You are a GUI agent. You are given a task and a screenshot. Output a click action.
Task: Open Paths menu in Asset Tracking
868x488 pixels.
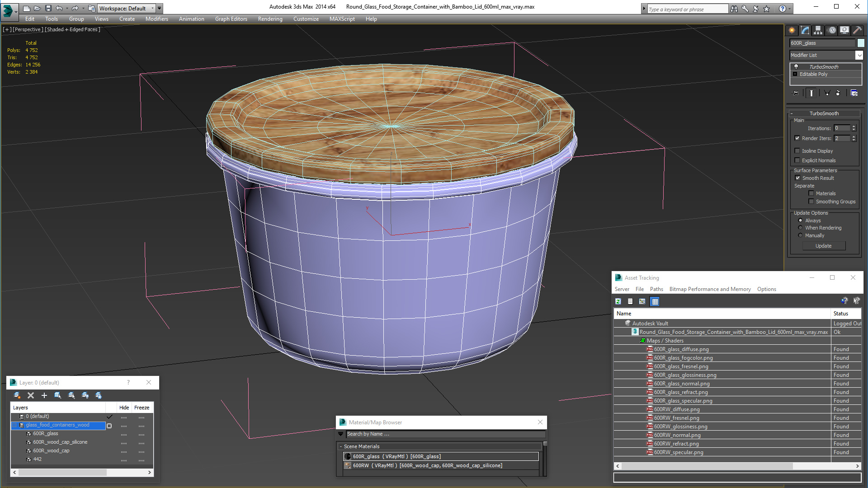(x=656, y=289)
